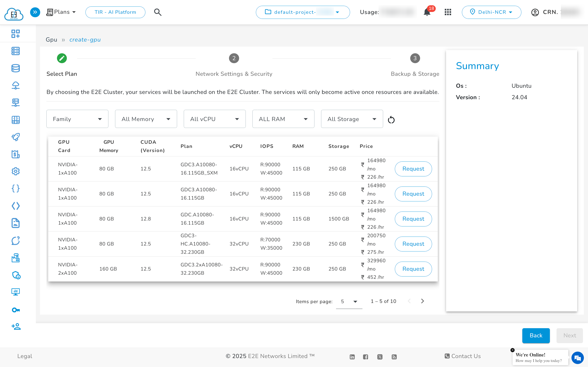
Task: Open the chat refresh sidebar icon
Action: [x=16, y=240]
